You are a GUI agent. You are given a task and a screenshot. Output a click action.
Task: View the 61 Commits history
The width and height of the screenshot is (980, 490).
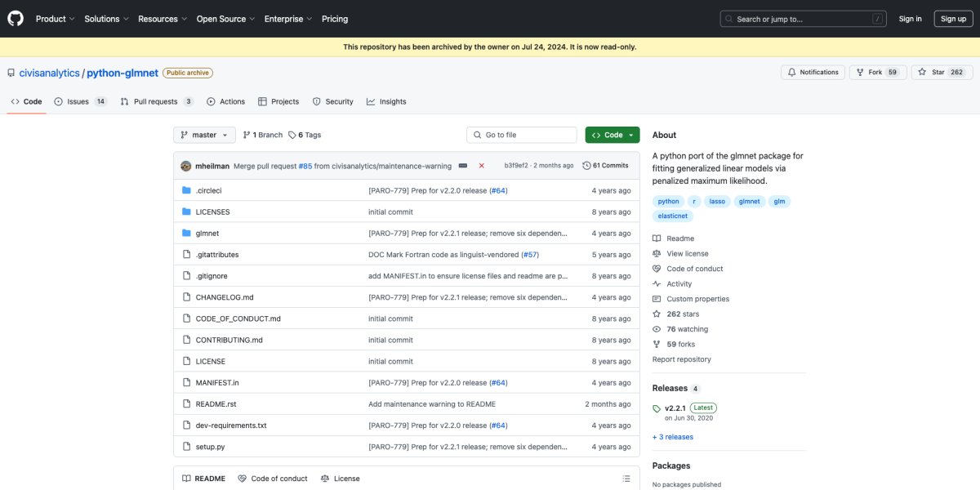(605, 166)
